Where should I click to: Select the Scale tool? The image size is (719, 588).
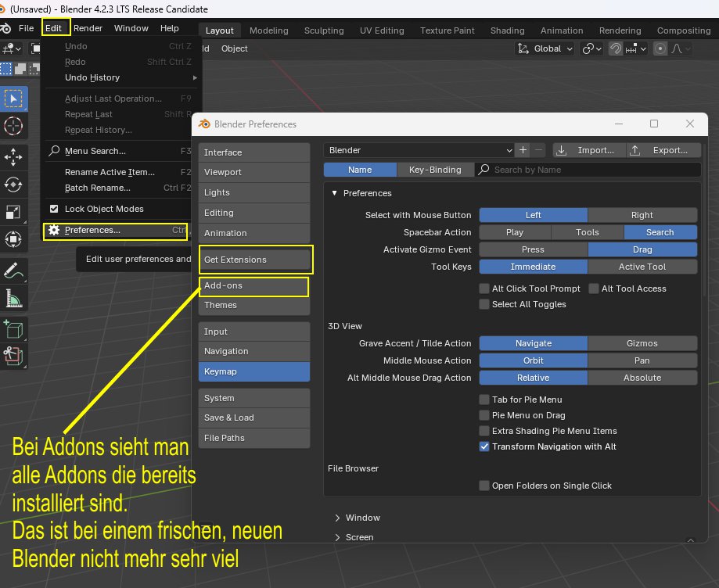(x=13, y=212)
